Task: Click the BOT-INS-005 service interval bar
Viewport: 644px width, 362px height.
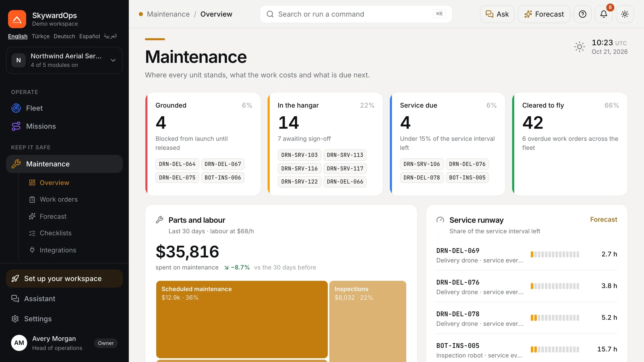Action: (555, 349)
